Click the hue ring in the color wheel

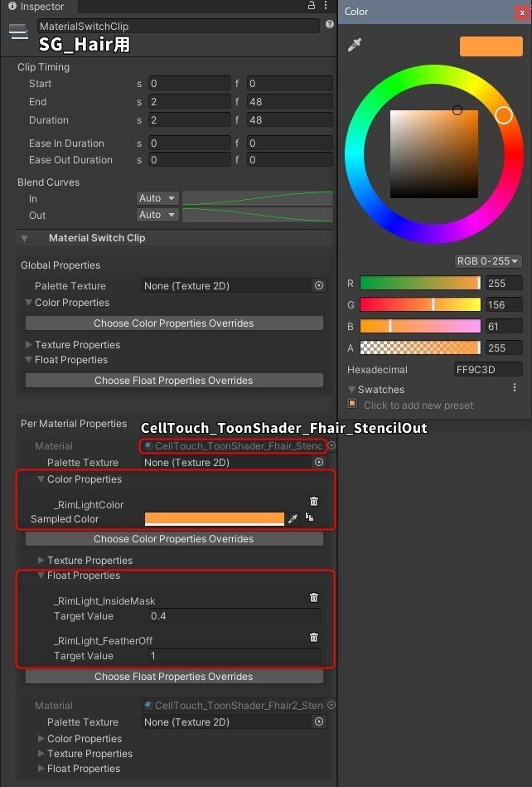[x=434, y=75]
